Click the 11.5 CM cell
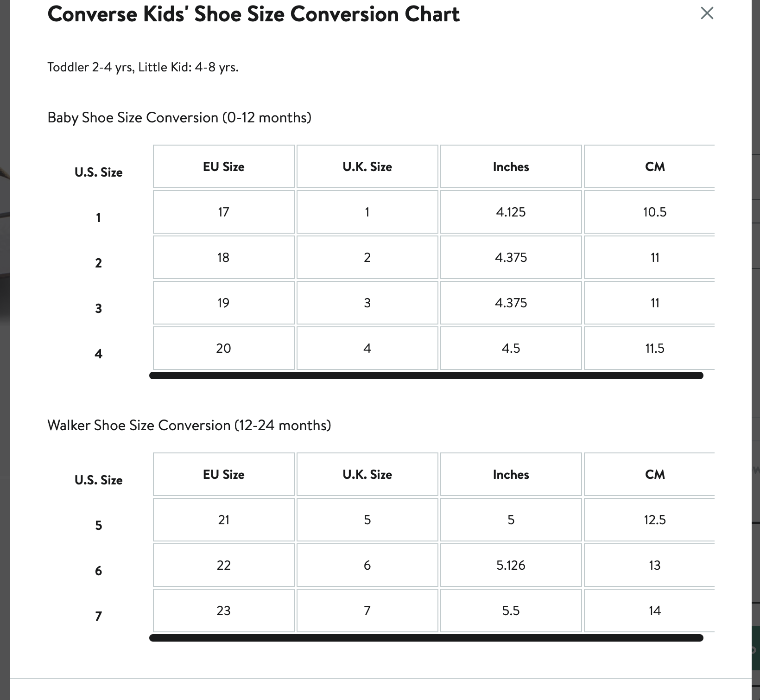Image resolution: width=760 pixels, height=700 pixels. tap(650, 348)
